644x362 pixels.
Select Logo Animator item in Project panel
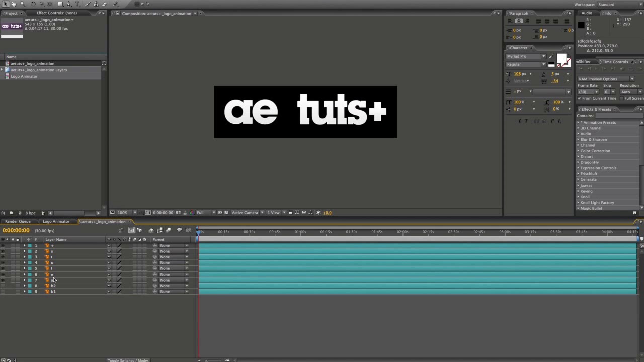tap(24, 76)
